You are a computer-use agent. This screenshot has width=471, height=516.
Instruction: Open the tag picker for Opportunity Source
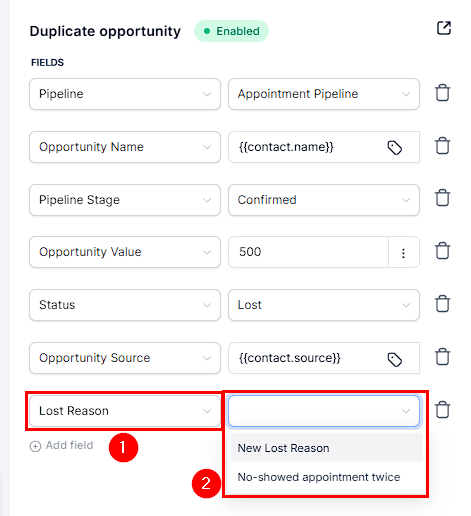click(x=395, y=360)
